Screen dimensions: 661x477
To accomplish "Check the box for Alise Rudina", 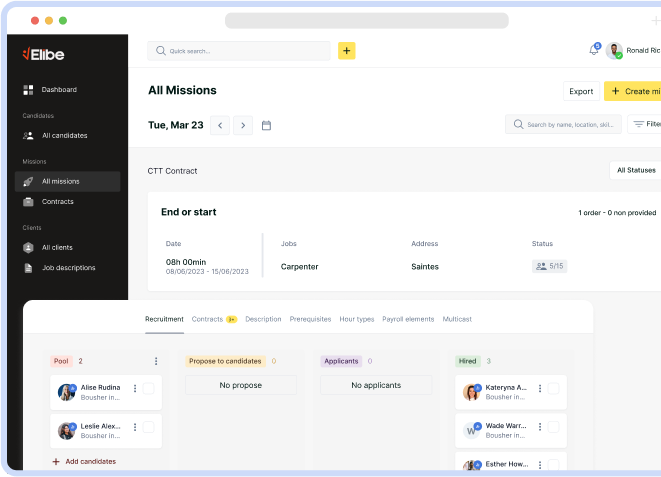I will [148, 389].
